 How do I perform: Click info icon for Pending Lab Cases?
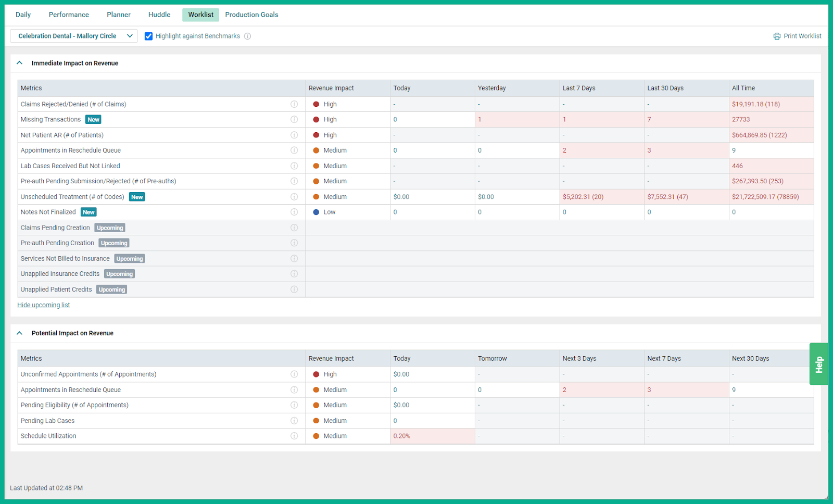294,420
